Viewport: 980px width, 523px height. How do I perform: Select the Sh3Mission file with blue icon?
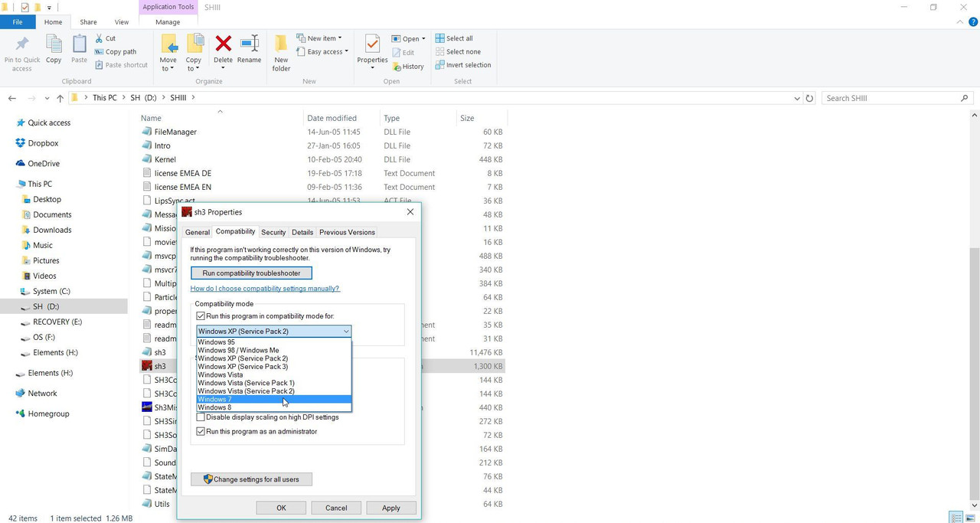point(148,407)
